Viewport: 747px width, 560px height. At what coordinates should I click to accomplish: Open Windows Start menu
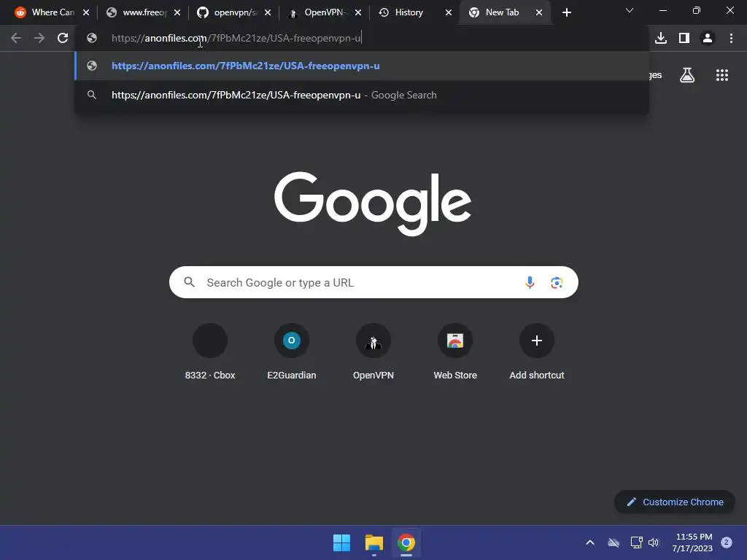pyautogui.click(x=341, y=542)
